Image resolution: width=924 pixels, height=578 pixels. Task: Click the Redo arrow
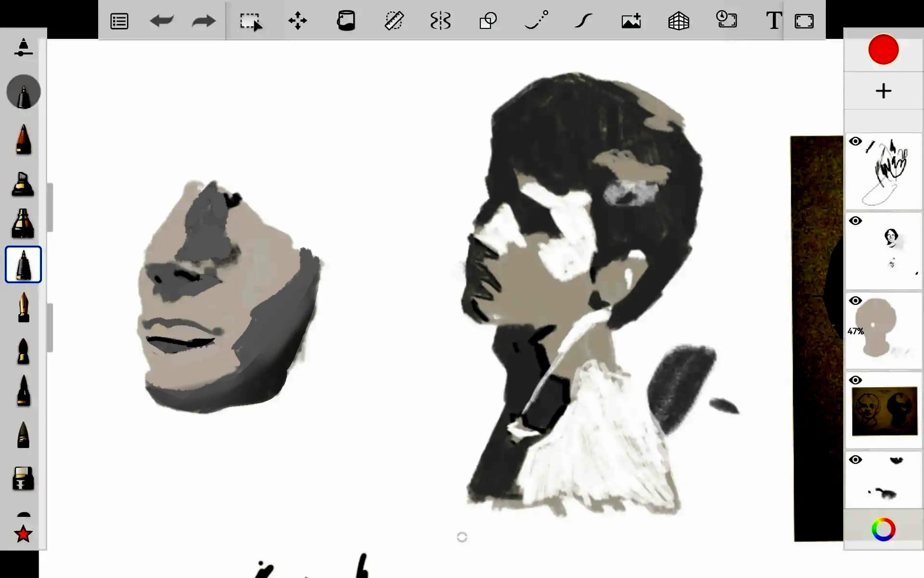tap(204, 21)
